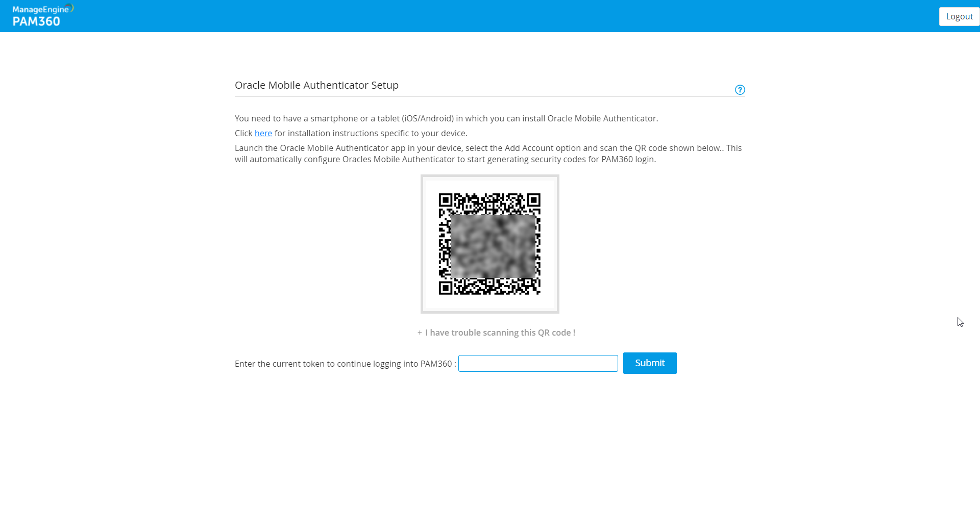
Task: Click the 'Enter the current token' label text
Action: click(x=346, y=364)
